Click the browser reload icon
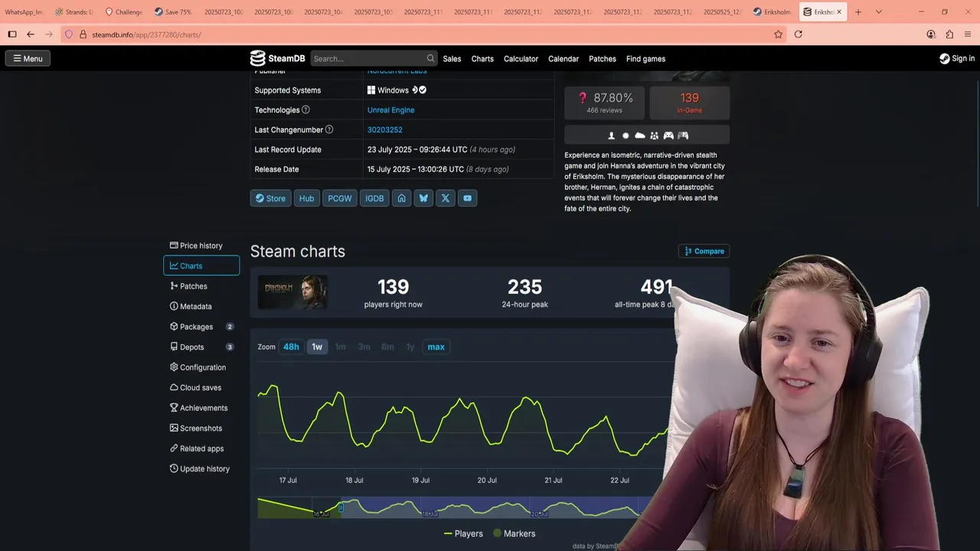980x551 pixels. (x=799, y=34)
